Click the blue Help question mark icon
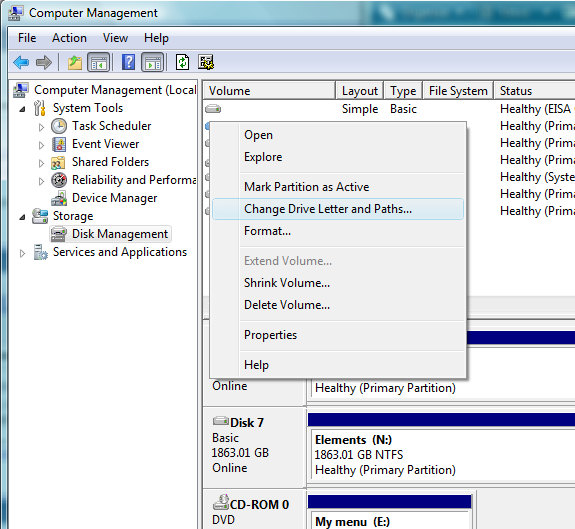 128,62
